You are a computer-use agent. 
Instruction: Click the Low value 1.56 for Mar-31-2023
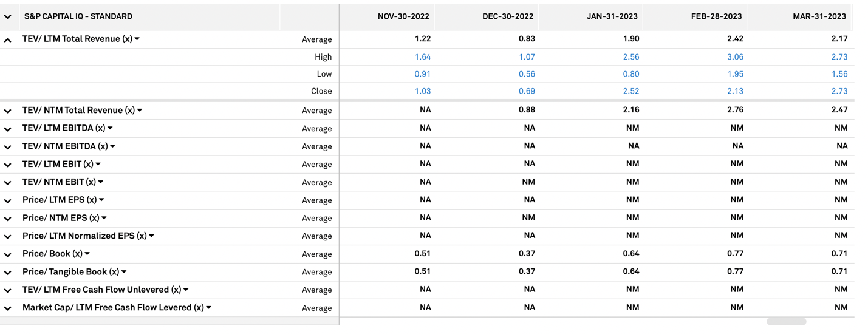(839, 74)
